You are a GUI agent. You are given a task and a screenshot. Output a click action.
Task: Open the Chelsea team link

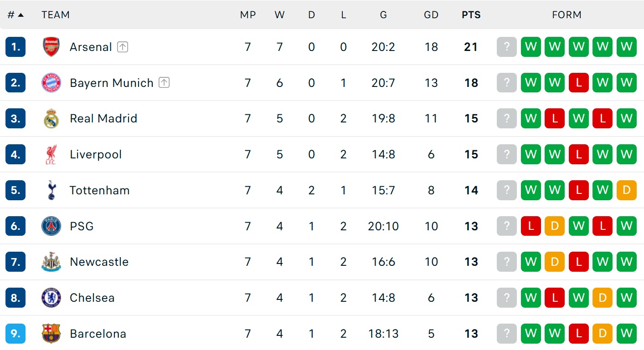pos(92,298)
